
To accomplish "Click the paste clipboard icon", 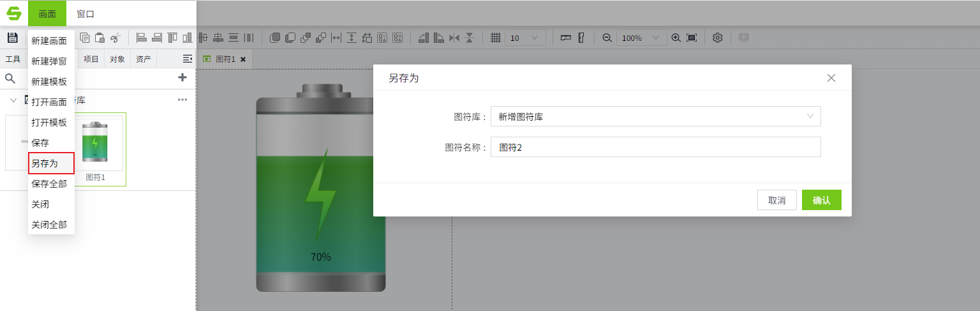I will point(100,38).
